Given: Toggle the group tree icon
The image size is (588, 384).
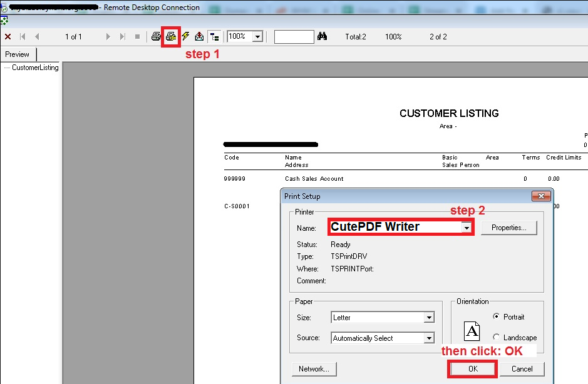Looking at the screenshot, I should coord(214,37).
